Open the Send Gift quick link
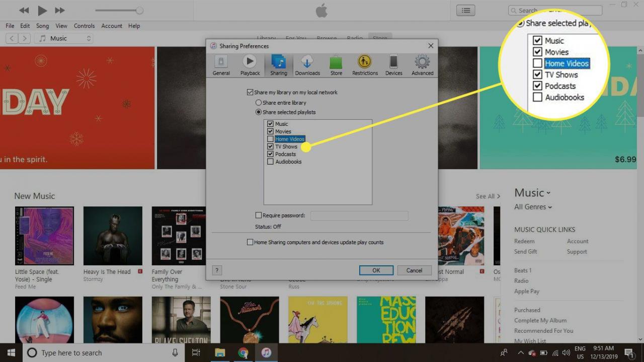644x362 pixels. click(x=526, y=252)
